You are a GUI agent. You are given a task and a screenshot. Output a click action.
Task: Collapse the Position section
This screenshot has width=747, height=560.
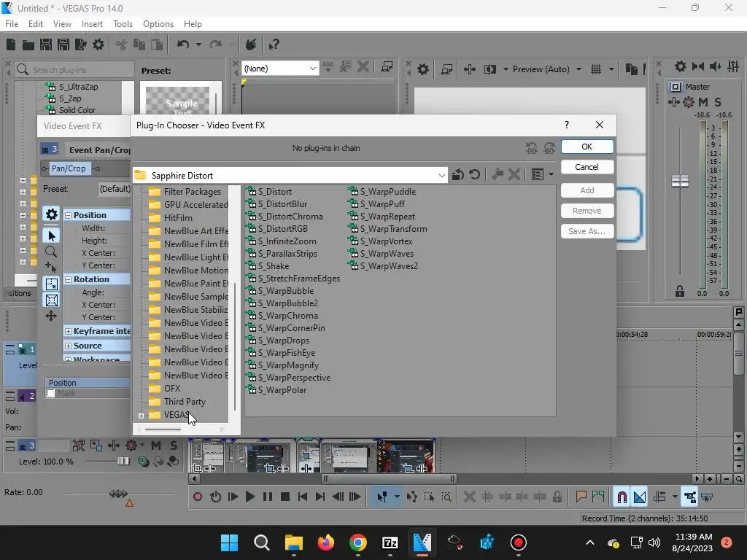tap(68, 215)
